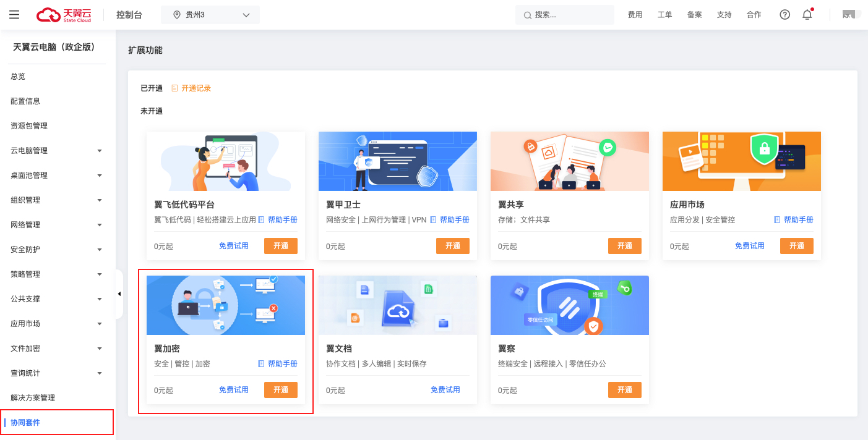Open the hamburger menu
The width and height of the screenshot is (868, 440).
(x=14, y=14)
